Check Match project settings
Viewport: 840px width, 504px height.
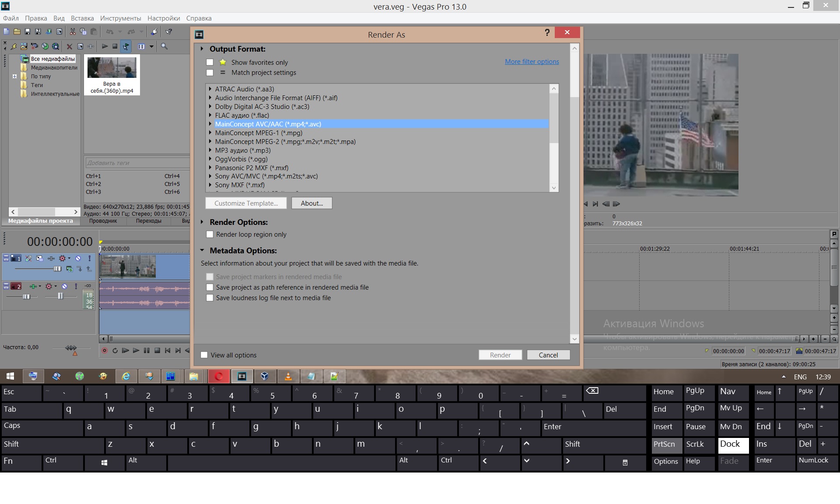(210, 73)
